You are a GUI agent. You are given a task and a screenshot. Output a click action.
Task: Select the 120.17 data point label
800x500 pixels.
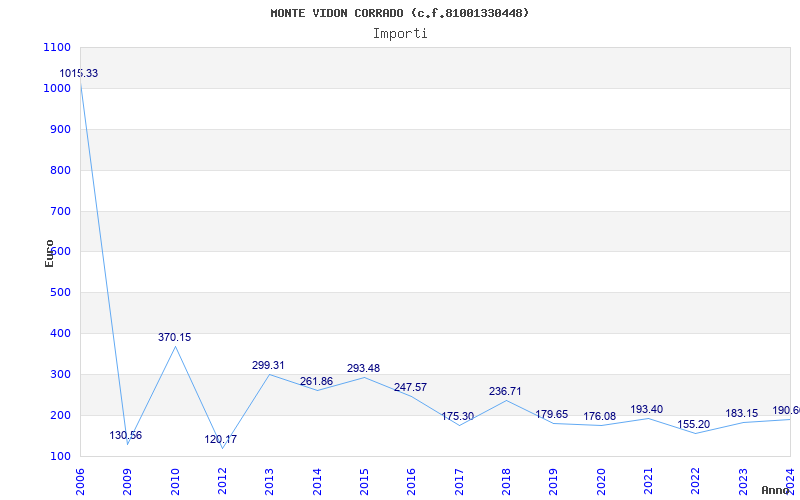point(221,440)
